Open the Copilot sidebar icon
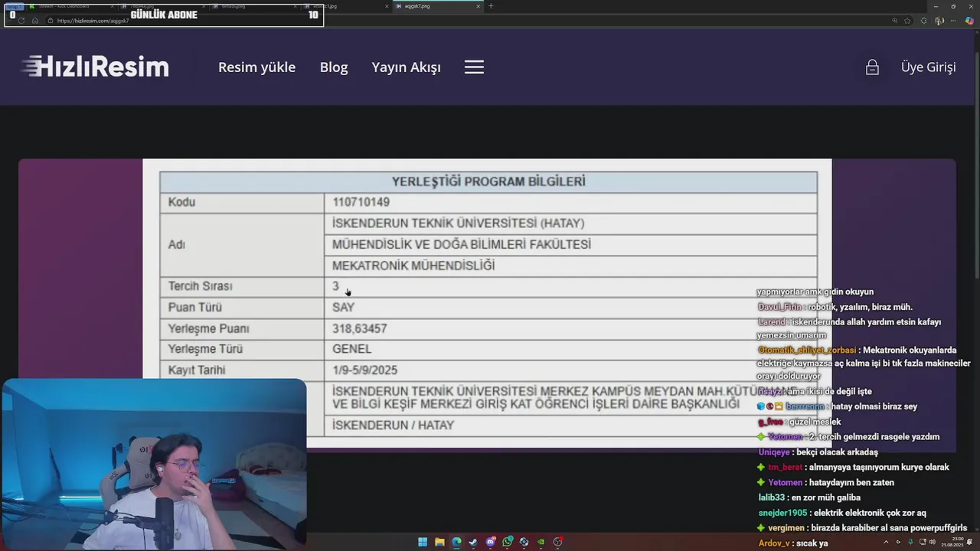 click(969, 21)
